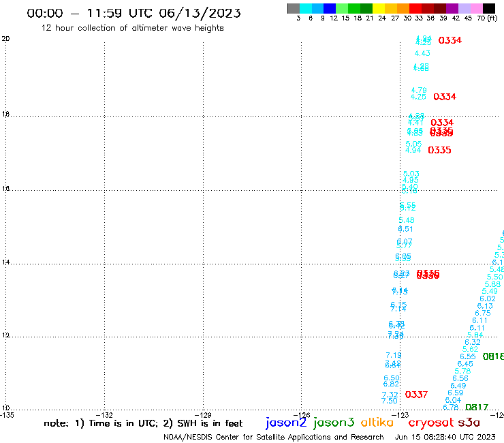This screenshot has width=504, height=443.
Task: Click the lavender legend color swatch
Action: click(x=464, y=8)
